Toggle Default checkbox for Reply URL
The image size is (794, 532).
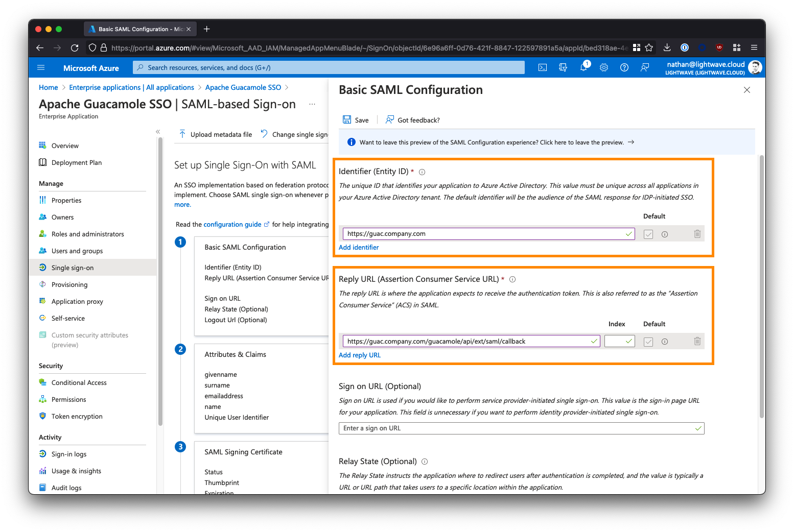(x=648, y=342)
